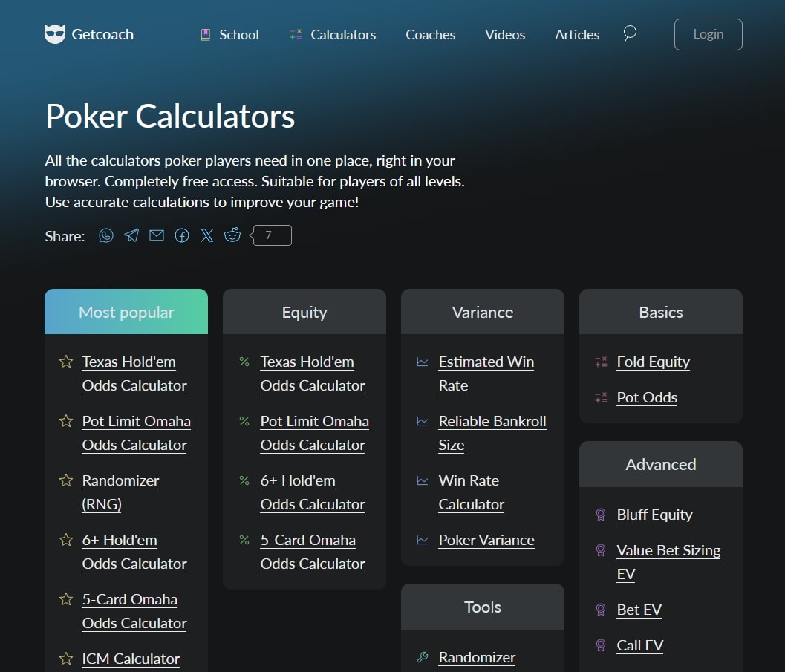Share page by email envelope icon
The width and height of the screenshot is (785, 672).
point(157,235)
